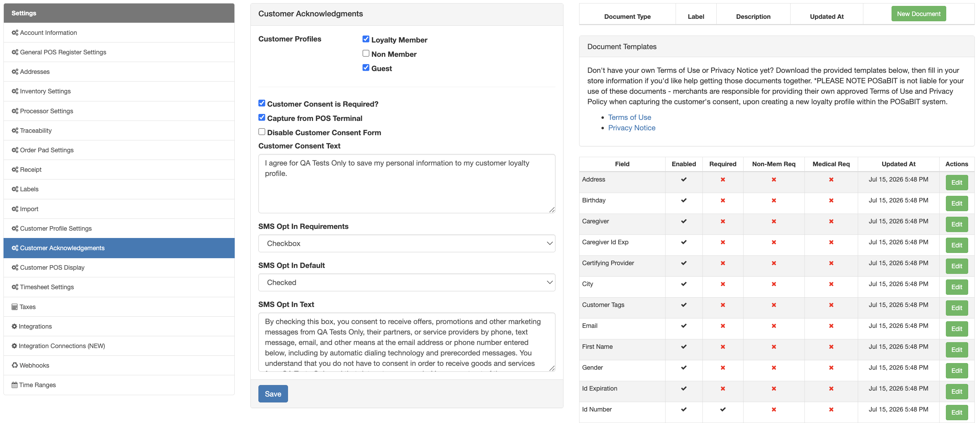The image size is (980, 423).
Task: Click the Address required red X icon
Action: coord(722,179)
